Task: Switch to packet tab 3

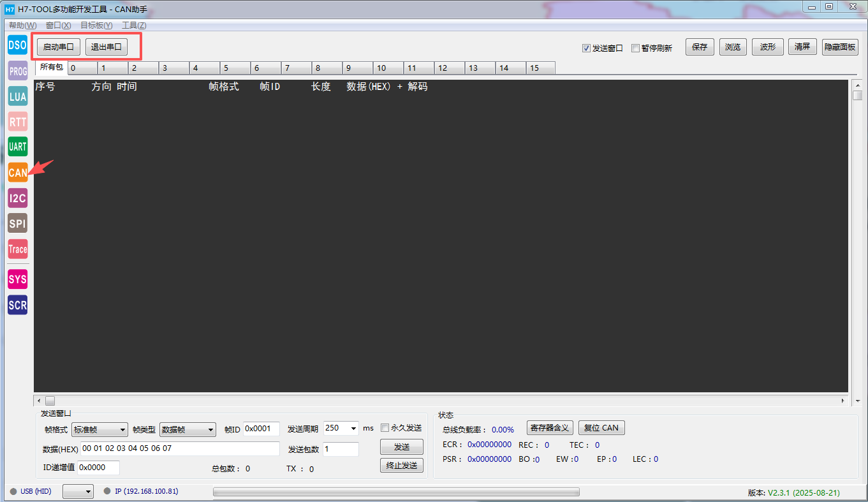Action: coord(173,67)
